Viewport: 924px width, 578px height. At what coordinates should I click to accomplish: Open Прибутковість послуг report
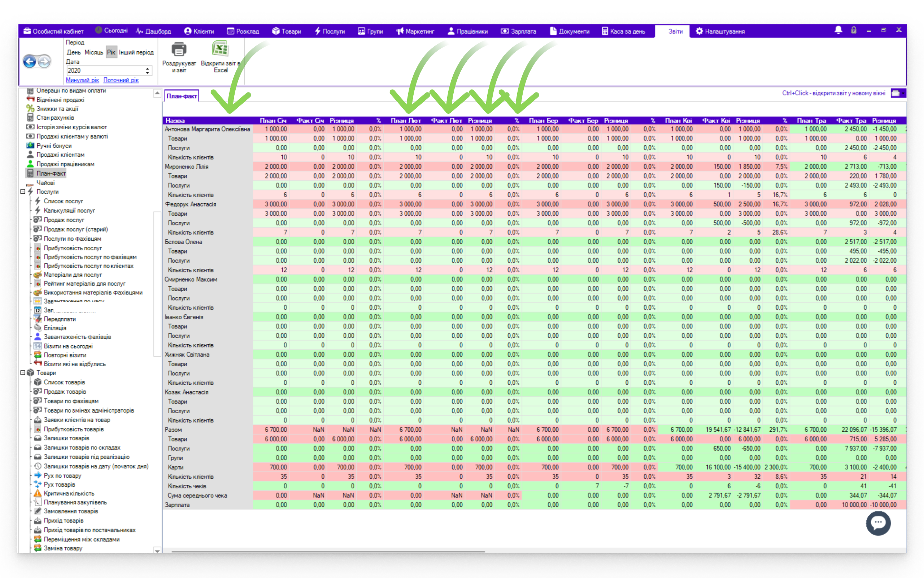click(x=73, y=248)
